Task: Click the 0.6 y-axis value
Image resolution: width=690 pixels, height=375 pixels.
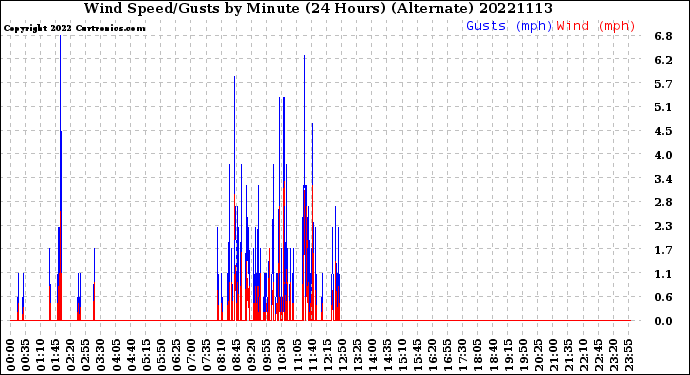Action: (x=664, y=298)
